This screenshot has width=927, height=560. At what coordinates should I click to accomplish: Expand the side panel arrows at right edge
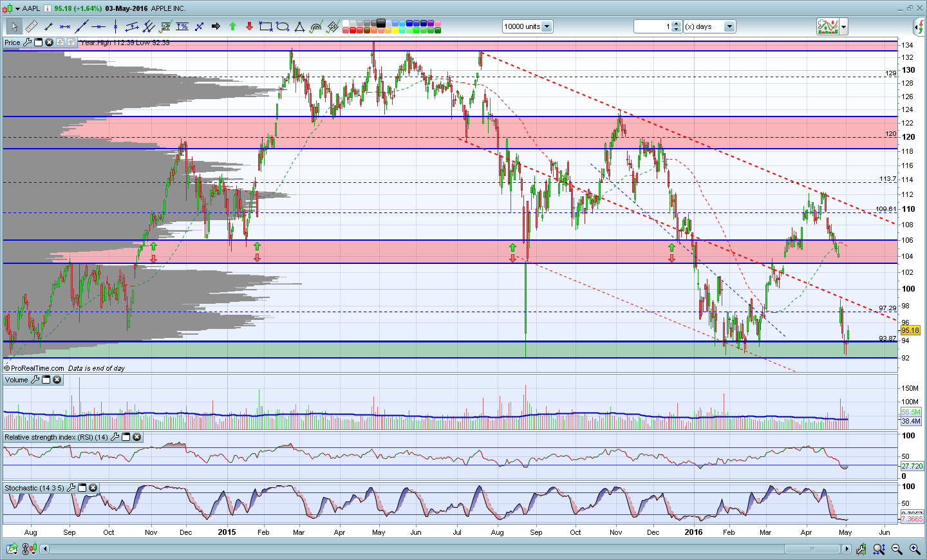point(919,26)
